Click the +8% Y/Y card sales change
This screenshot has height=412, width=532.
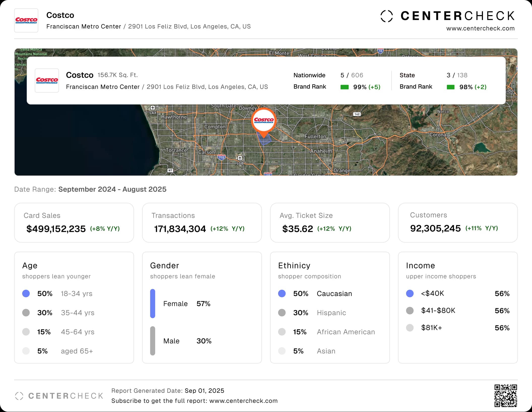click(105, 229)
